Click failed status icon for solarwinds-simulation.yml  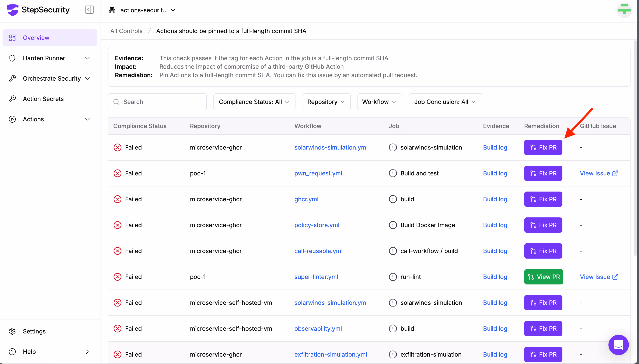click(118, 147)
